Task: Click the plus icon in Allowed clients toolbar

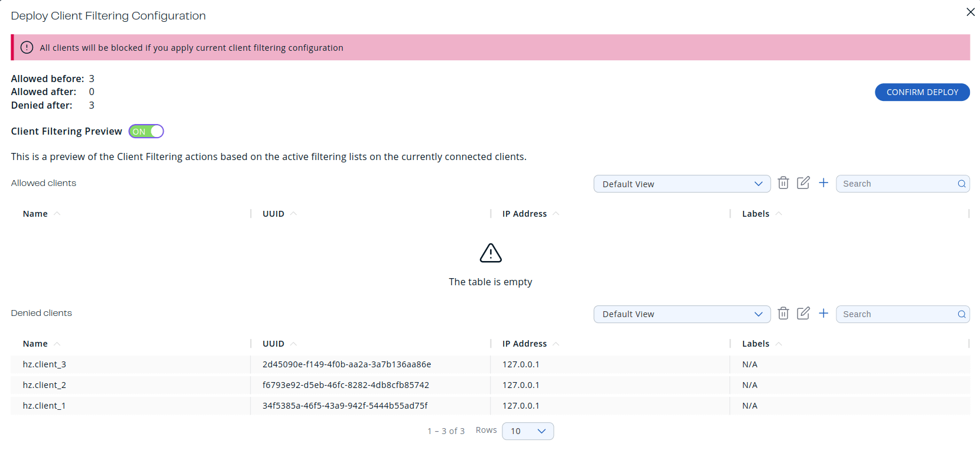Action: [x=823, y=183]
